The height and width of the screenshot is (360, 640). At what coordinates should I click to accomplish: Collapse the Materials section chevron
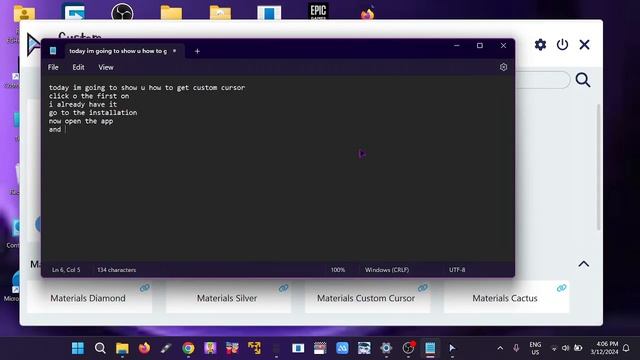(x=584, y=264)
